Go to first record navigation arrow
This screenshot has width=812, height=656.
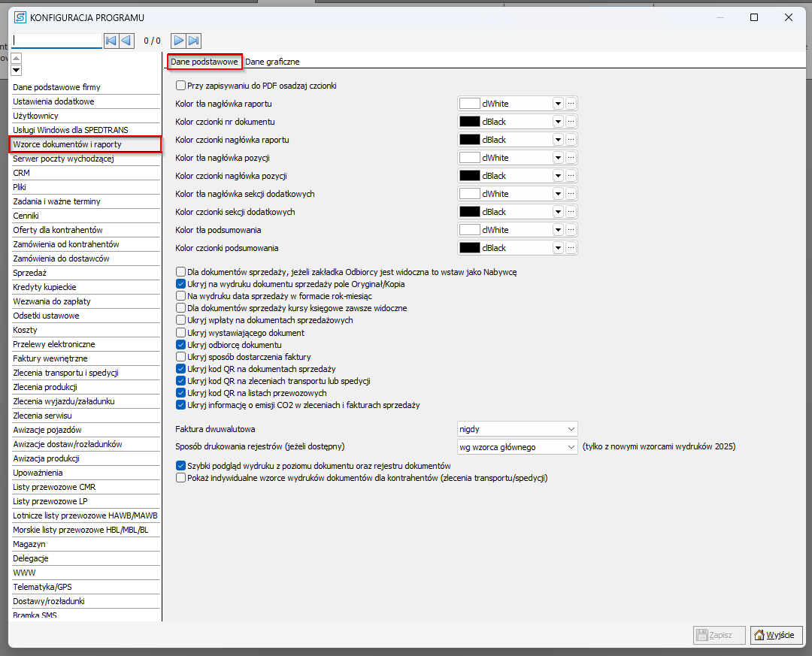111,41
